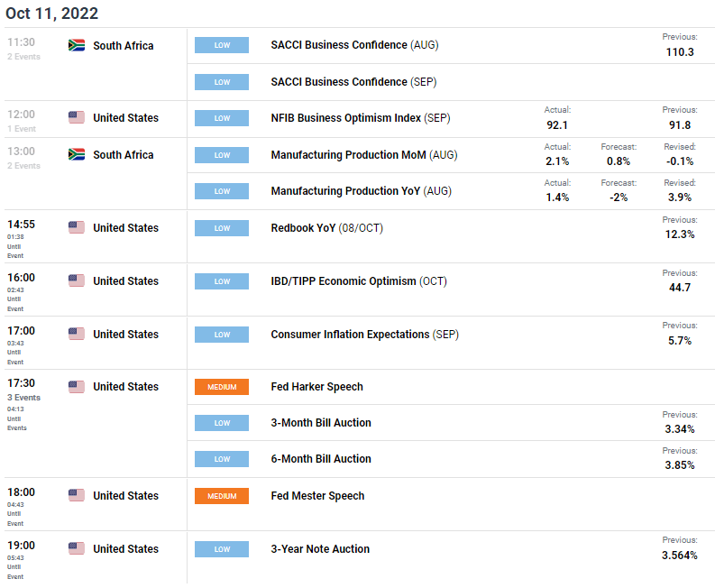Open IBD/TIPP Economic Optimism event

point(359,281)
